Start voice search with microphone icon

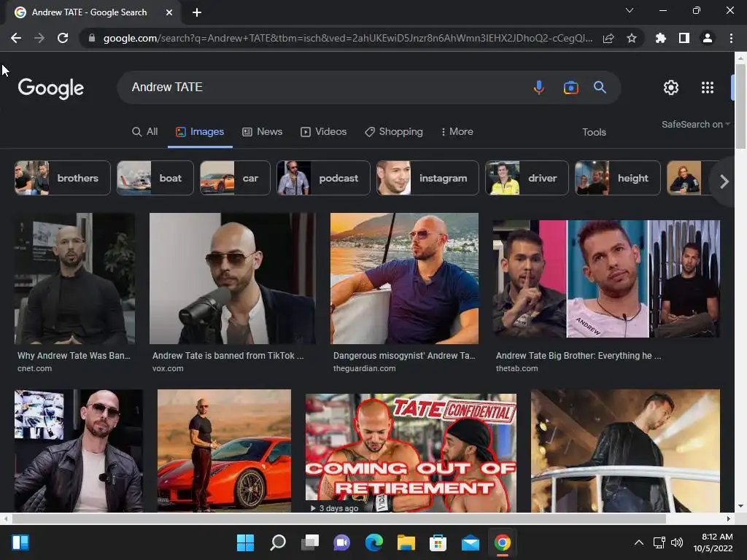click(x=539, y=87)
